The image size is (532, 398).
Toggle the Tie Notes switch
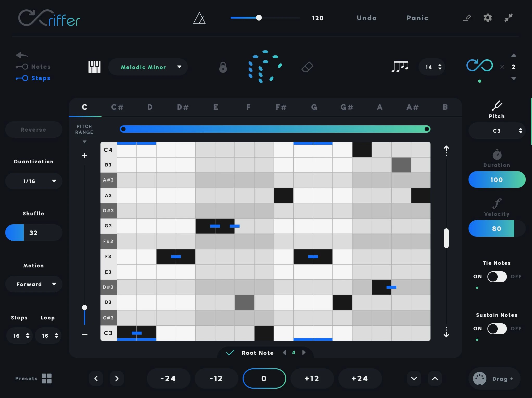pyautogui.click(x=497, y=277)
